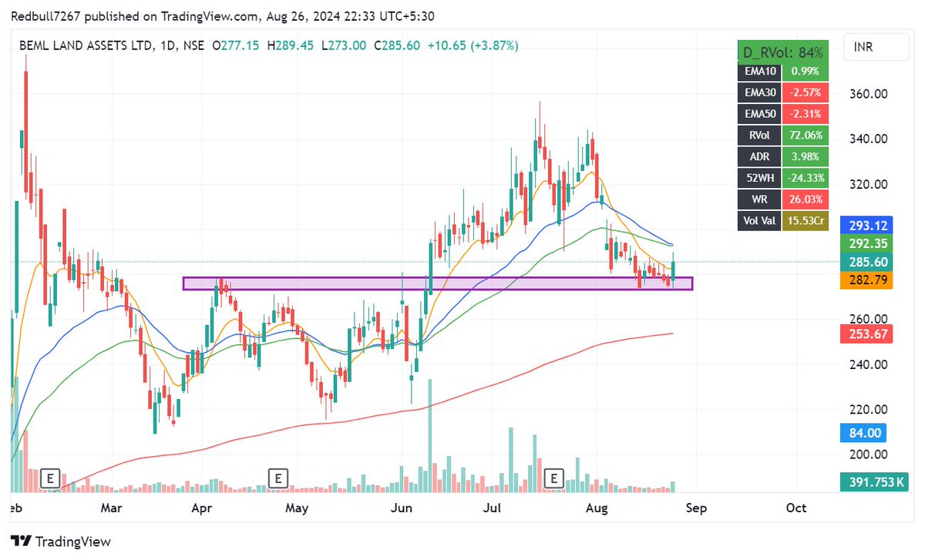Click the 220.00 price axis tick

[868, 410]
